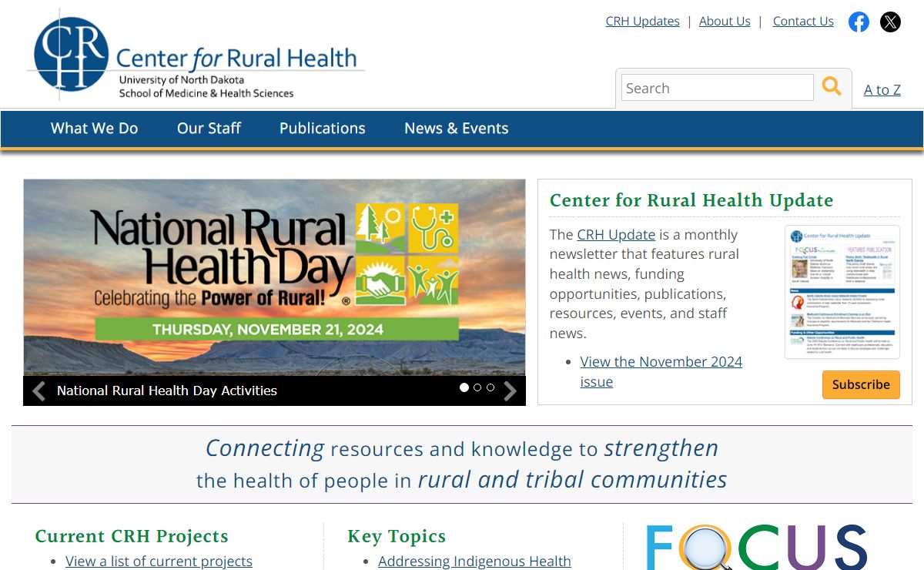Viewport: 924px width, 570px height.
Task: Click the orange search magnifier icon
Action: [832, 86]
